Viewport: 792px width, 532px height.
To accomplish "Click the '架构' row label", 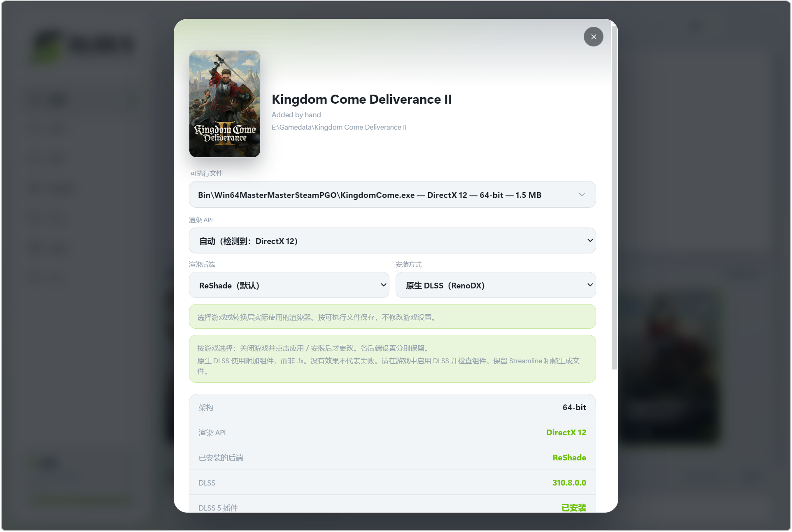I will 206,407.
